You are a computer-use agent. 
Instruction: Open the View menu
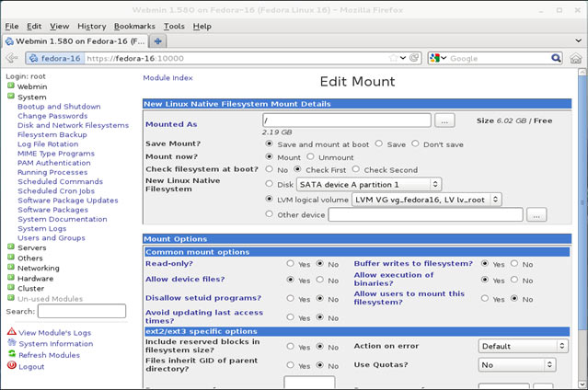(x=60, y=27)
